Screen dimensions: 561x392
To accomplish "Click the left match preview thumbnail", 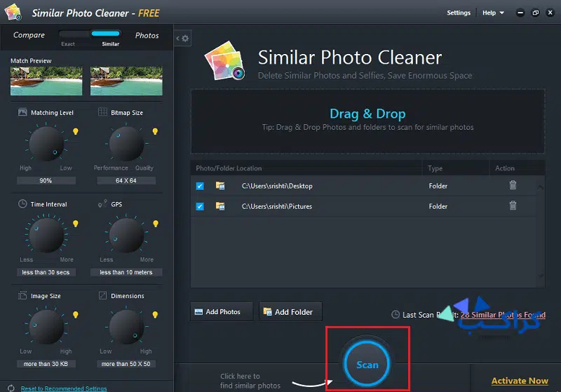I will point(46,81).
